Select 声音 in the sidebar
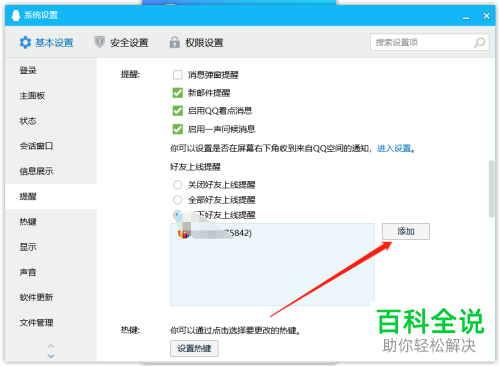500x366 pixels. tap(51, 272)
